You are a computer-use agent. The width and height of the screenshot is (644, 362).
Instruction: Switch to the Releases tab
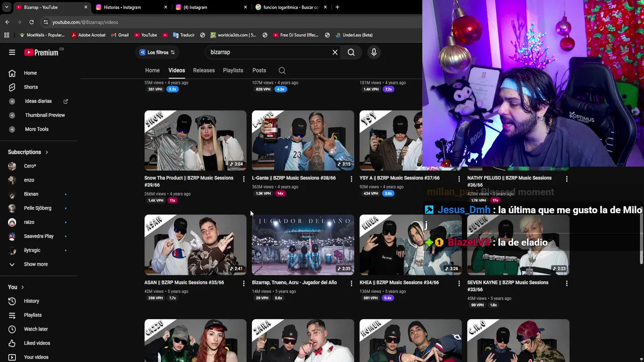click(x=204, y=70)
